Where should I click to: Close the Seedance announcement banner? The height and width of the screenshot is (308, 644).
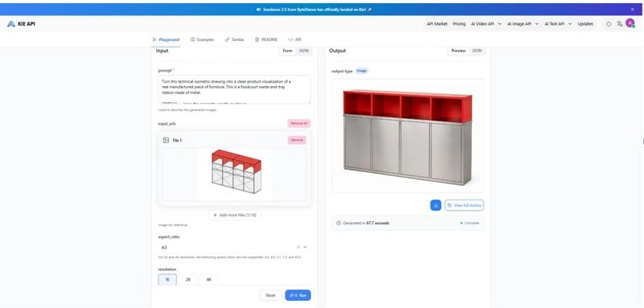(x=632, y=9)
